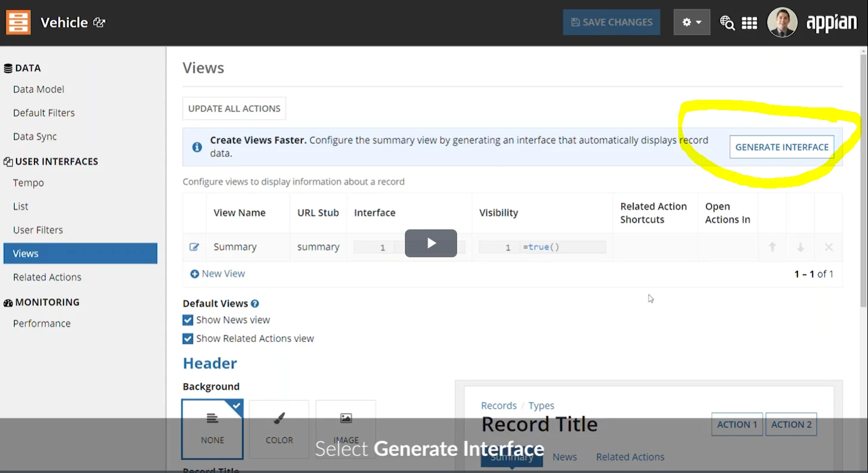Open the search objects globe icon
Viewport: 868px width, 473px height.
(727, 23)
